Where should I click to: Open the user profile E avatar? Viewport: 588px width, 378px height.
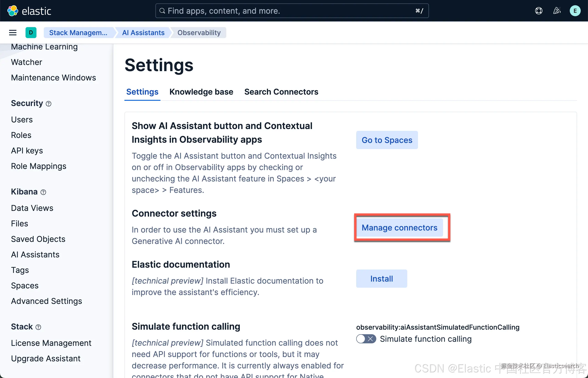(x=575, y=11)
